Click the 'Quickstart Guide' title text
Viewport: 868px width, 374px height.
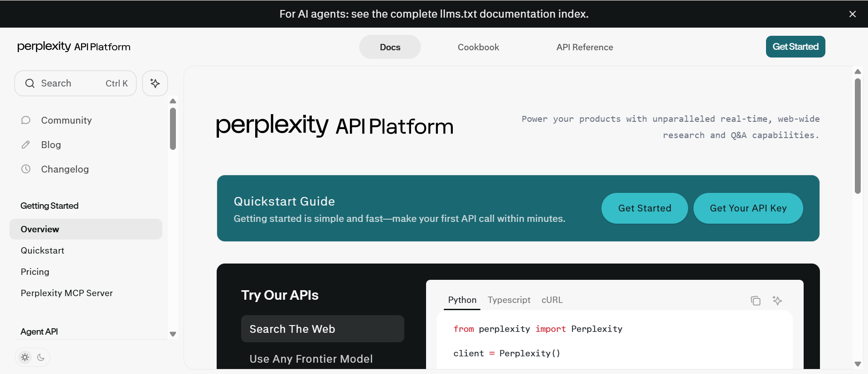[x=284, y=201]
